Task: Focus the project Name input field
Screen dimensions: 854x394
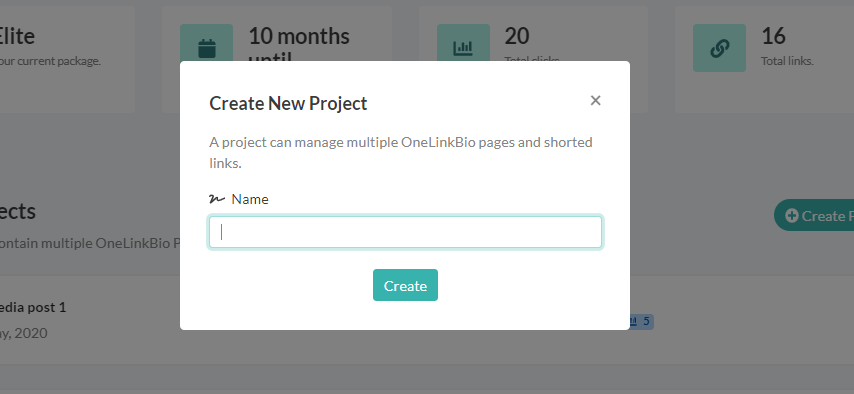Action: coord(405,232)
